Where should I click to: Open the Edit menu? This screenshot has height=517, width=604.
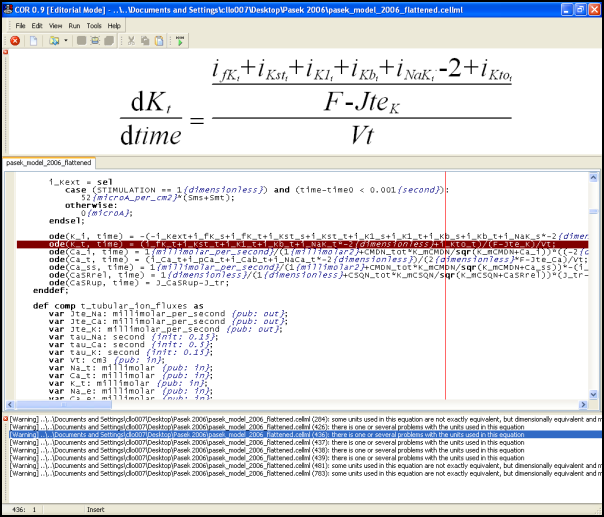pyautogui.click(x=37, y=26)
